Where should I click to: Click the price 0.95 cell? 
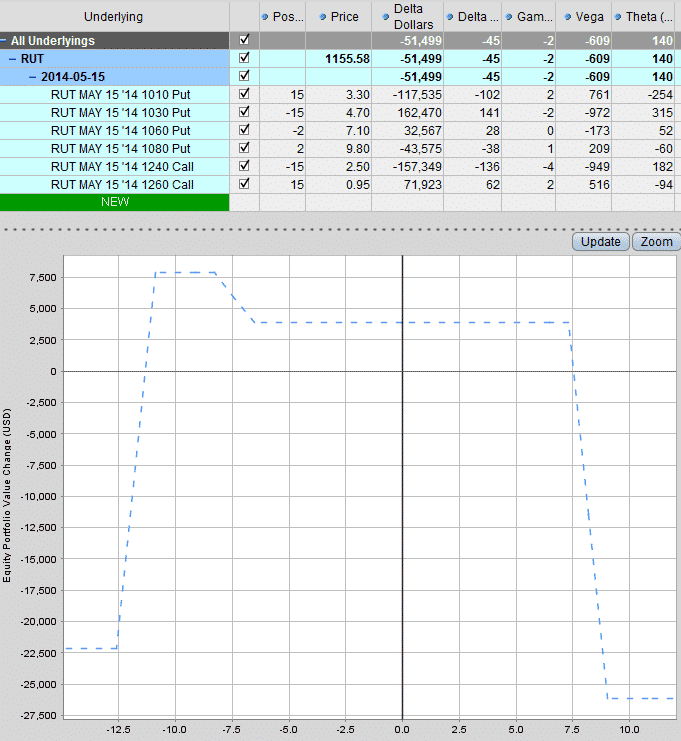(x=339, y=184)
